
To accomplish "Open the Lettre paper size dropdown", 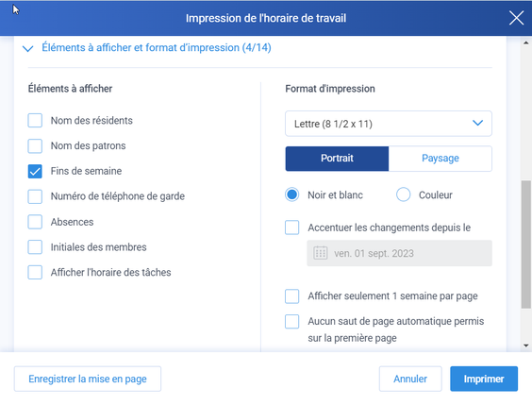I will pyautogui.click(x=389, y=124).
